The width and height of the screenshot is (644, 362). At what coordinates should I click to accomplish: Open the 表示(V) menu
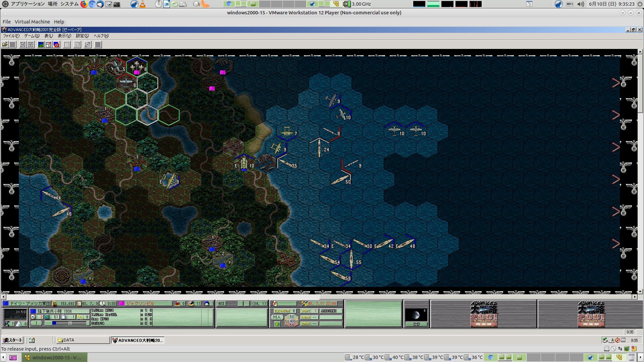pyautogui.click(x=64, y=36)
